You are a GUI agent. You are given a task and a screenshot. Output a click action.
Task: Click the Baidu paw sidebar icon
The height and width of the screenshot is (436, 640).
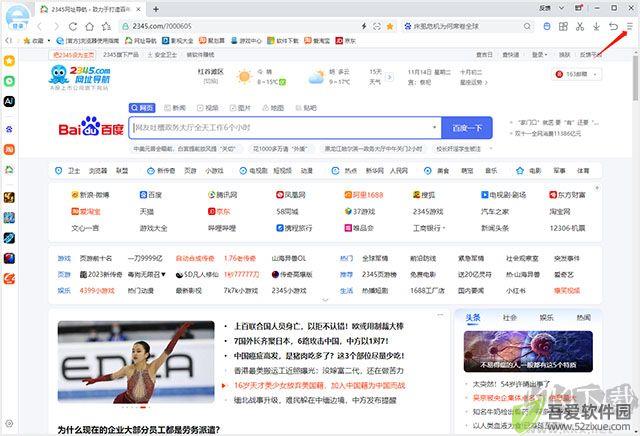point(9,129)
